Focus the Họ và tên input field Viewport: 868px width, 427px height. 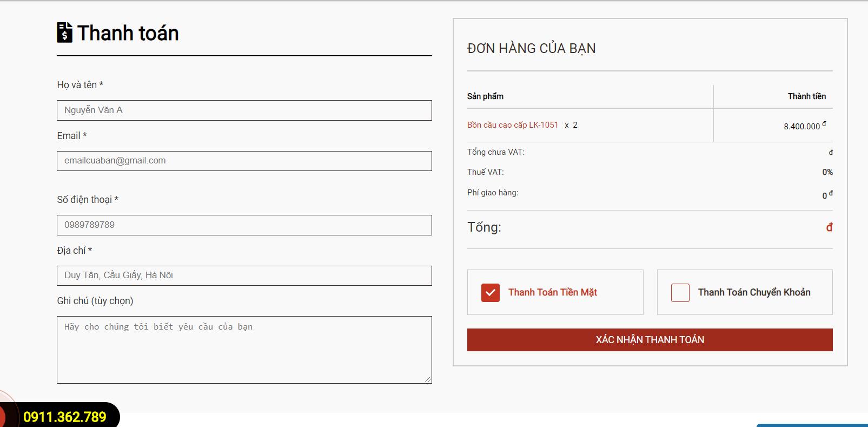[x=244, y=110]
